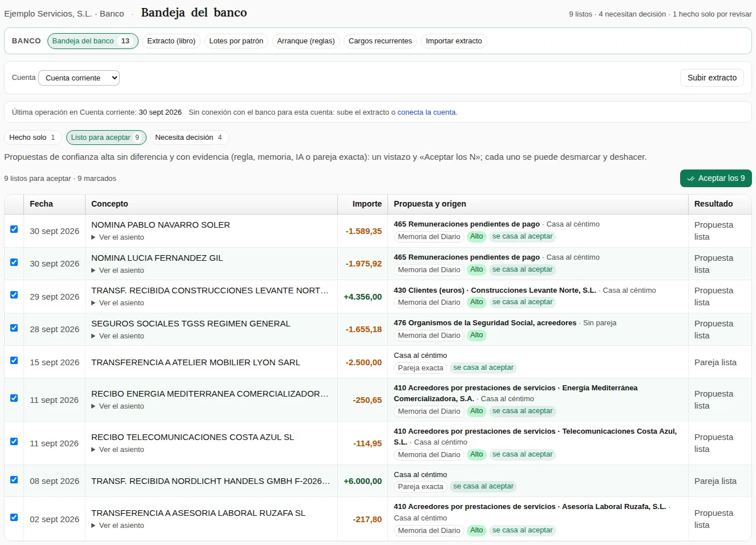This screenshot has width=756, height=545.
Task: Uncheck the NOMINA PABLO NAVARRO SOLER row checkbox
Action: tap(14, 229)
